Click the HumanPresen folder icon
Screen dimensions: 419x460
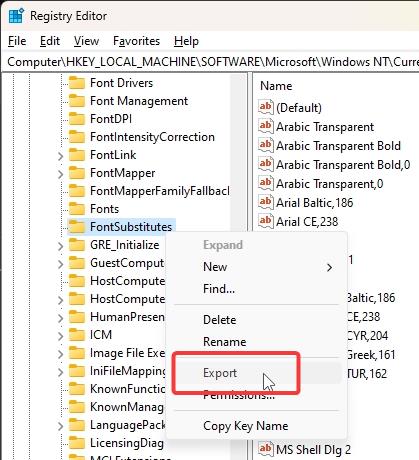pyautogui.click(x=77, y=317)
